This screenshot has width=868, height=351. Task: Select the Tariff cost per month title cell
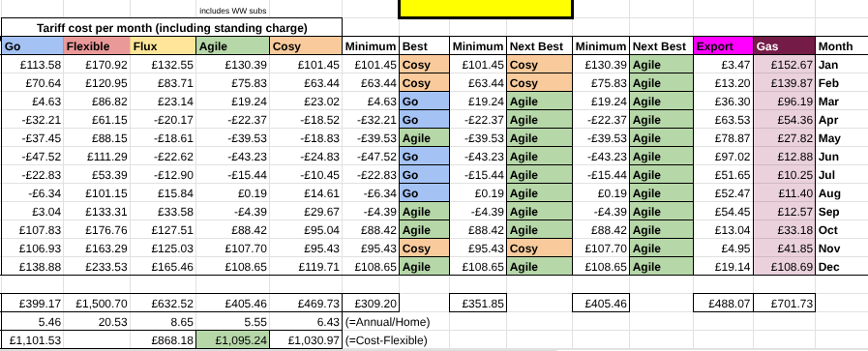pos(171,28)
